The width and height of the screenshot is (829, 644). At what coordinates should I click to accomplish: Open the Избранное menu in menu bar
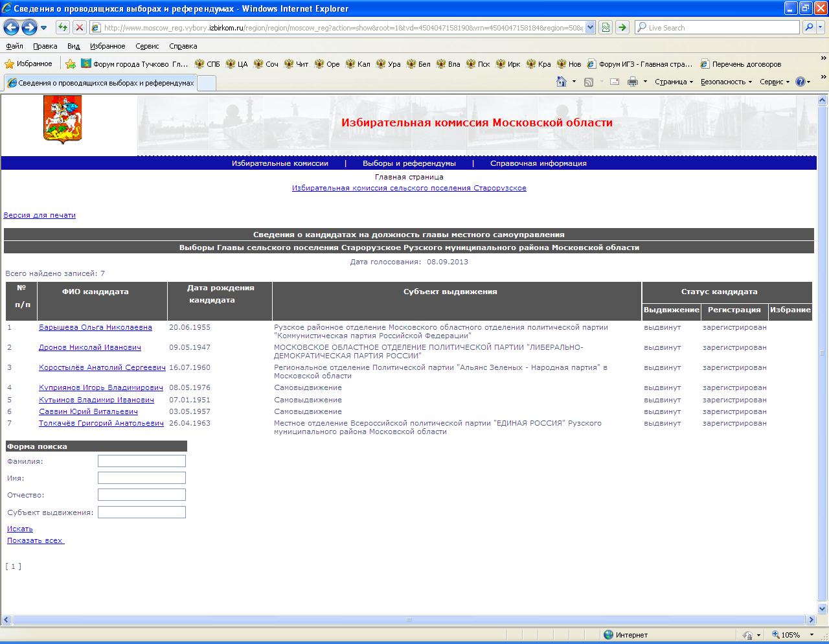(x=108, y=46)
